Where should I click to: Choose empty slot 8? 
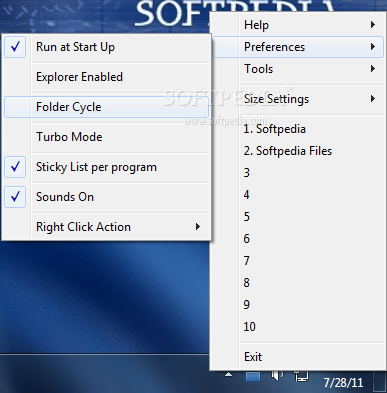298,283
